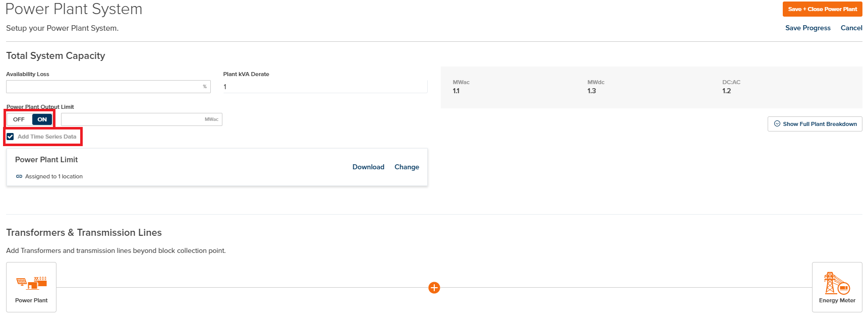Focus the Availability Loss percent field
This screenshot has height=328, width=868.
tap(108, 87)
